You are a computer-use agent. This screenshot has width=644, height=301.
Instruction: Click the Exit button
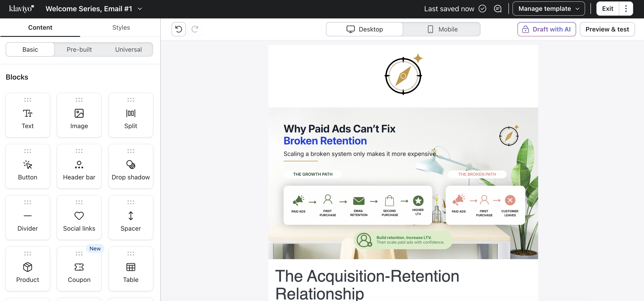608,9
